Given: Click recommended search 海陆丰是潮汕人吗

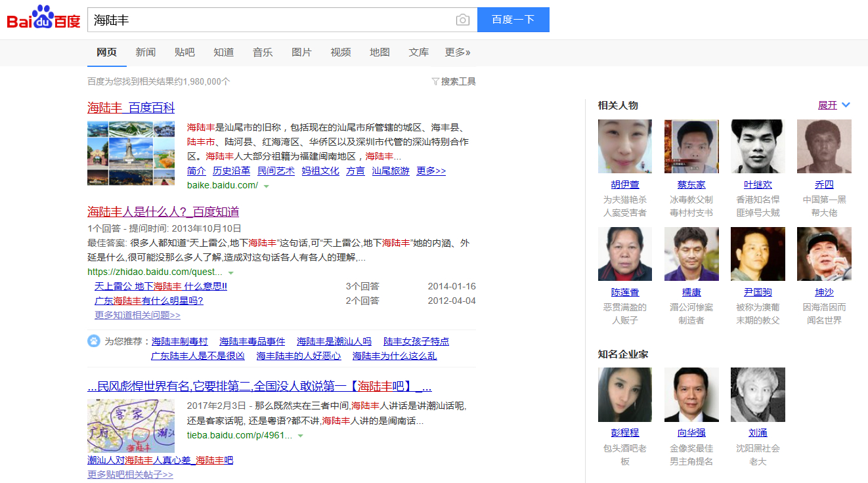Looking at the screenshot, I should coord(334,341).
